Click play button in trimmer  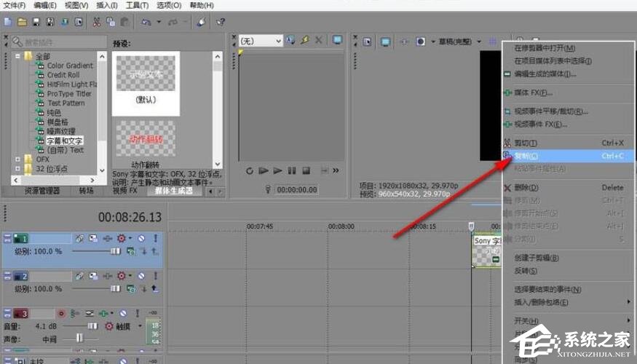[x=277, y=170]
